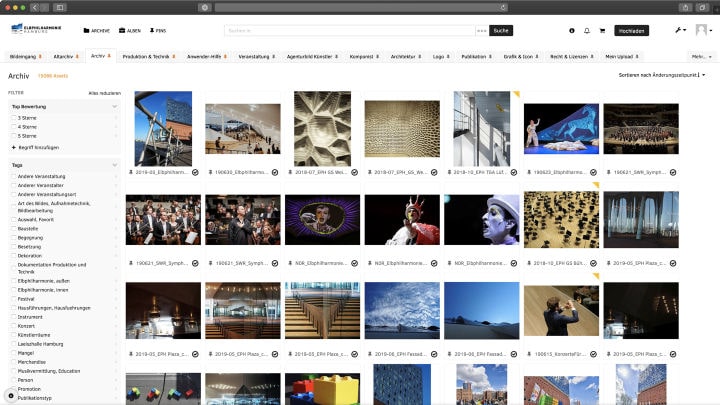Image resolution: width=720 pixels, height=405 pixels.
Task: Switch to Recht & Lizenzen tab
Action: (569, 56)
